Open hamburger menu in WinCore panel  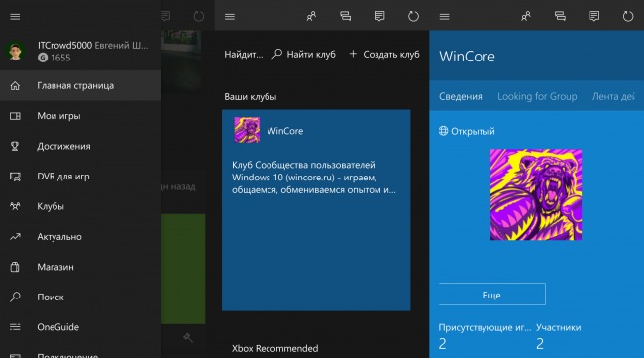click(445, 17)
